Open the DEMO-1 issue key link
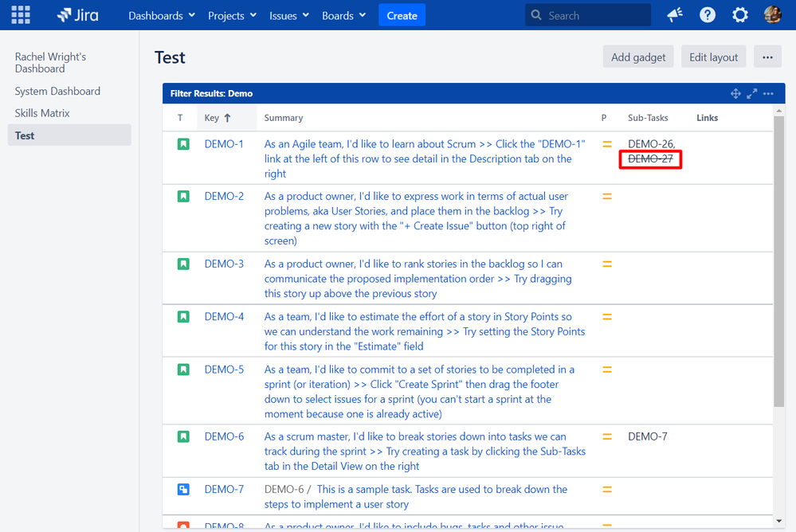Screen dimensions: 796x532 pyautogui.click(x=224, y=144)
